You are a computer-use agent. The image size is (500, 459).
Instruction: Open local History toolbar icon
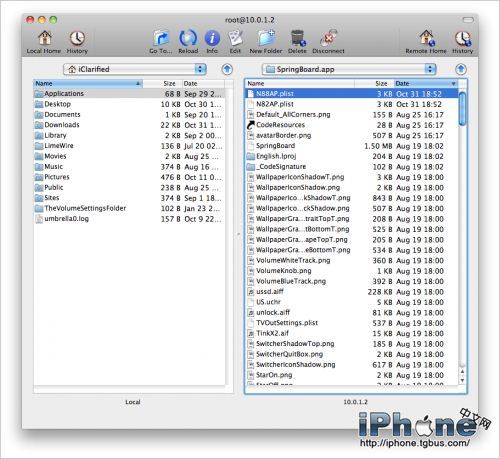pos(77,42)
